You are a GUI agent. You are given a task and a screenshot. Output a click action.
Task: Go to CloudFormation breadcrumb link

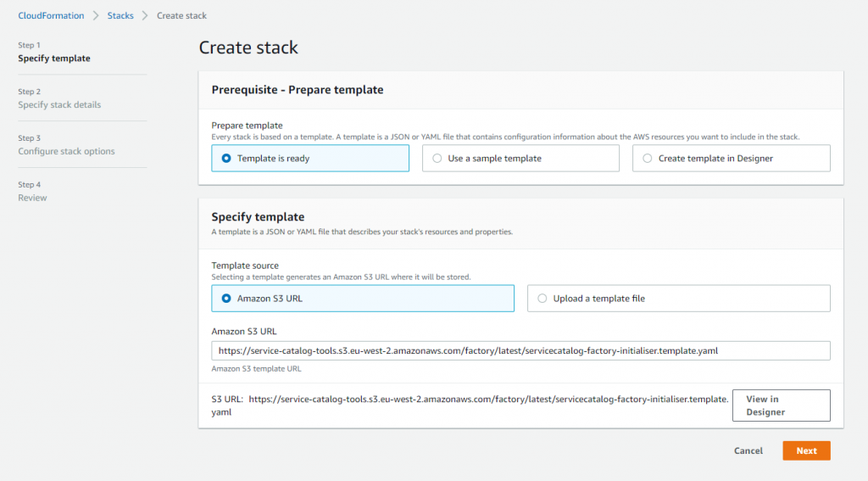(x=51, y=15)
